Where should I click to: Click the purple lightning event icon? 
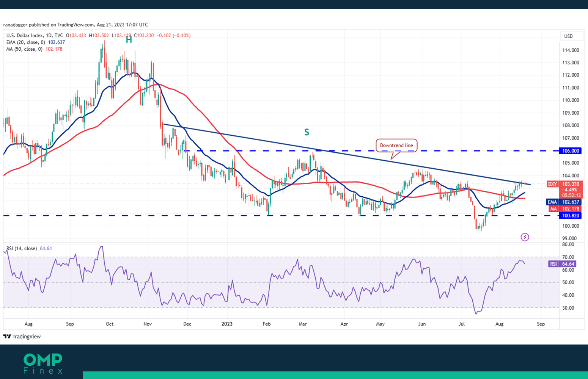[x=525, y=237]
